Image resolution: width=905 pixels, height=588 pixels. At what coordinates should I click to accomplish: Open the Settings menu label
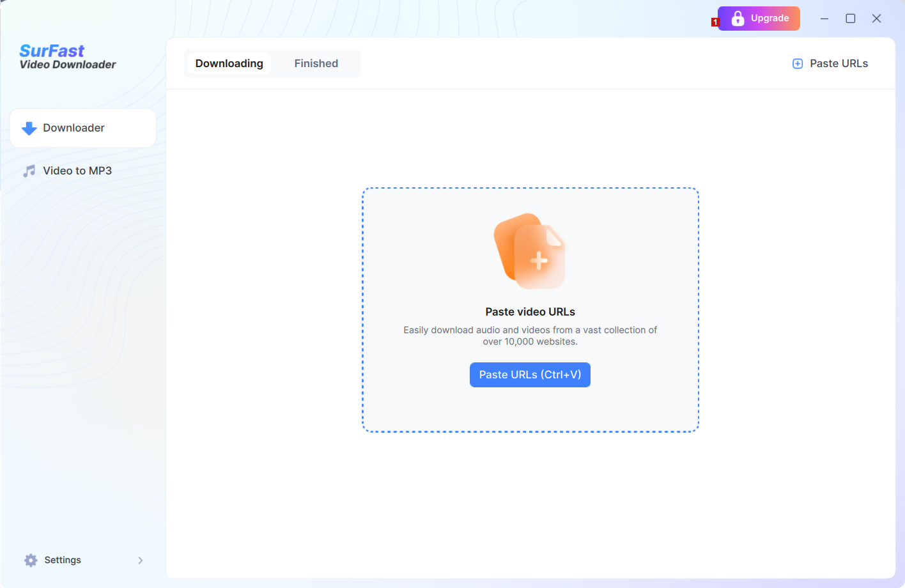coord(63,560)
